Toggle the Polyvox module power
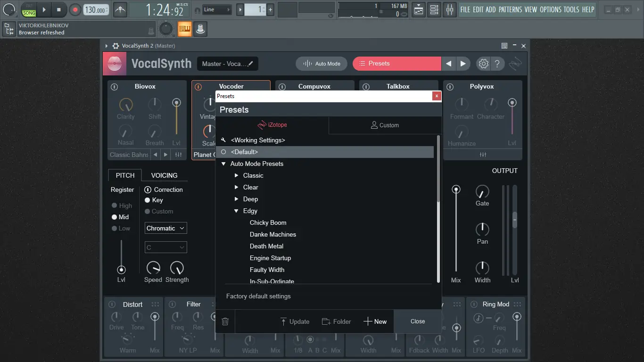 (x=450, y=87)
